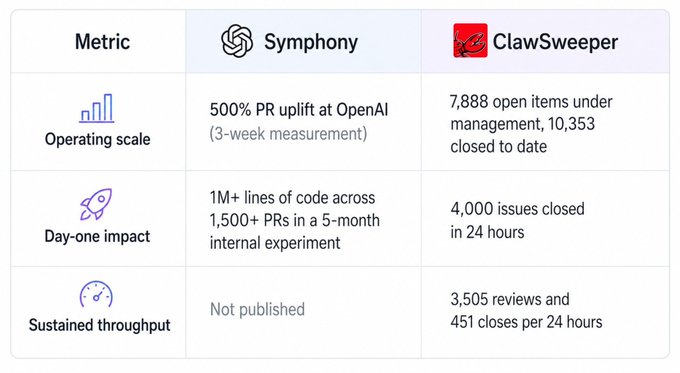Click the 4,000 issues closed cell
Screen dimensions: 680x373
tap(517, 220)
